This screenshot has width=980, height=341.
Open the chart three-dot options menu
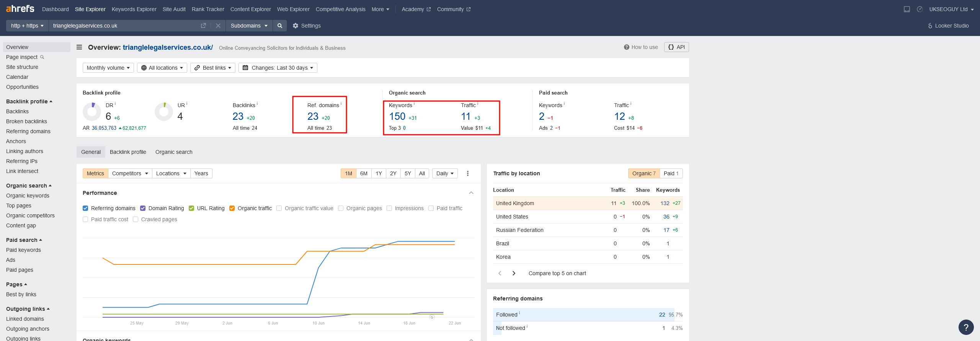point(467,173)
